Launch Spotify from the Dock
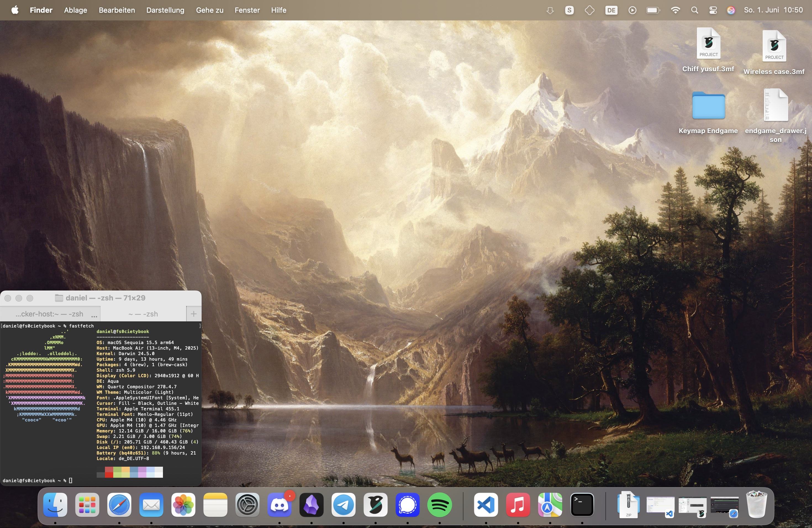The image size is (812, 528). click(x=439, y=505)
